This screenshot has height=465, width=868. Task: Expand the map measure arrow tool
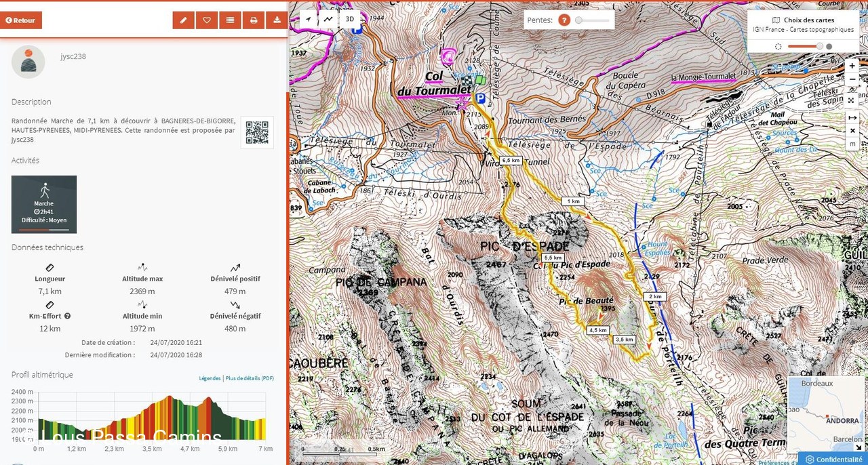pyautogui.click(x=852, y=117)
